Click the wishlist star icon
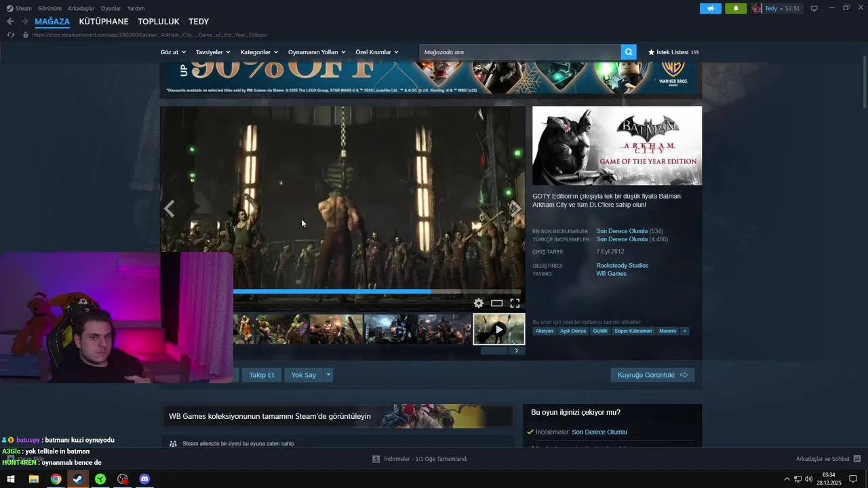This screenshot has height=488, width=868. coord(652,52)
